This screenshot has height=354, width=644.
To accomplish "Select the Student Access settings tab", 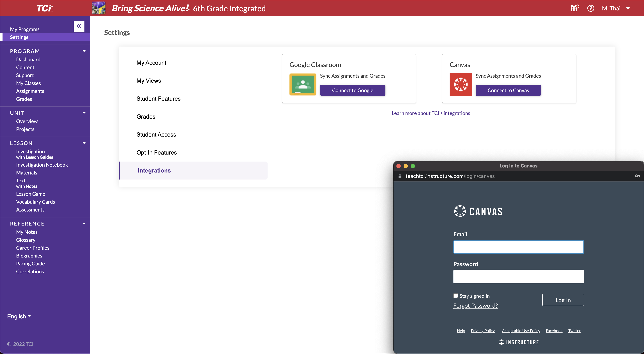I will point(156,134).
